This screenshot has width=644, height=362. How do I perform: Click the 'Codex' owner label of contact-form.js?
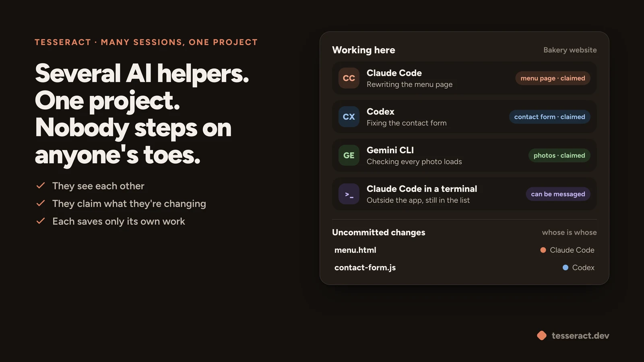pyautogui.click(x=583, y=267)
